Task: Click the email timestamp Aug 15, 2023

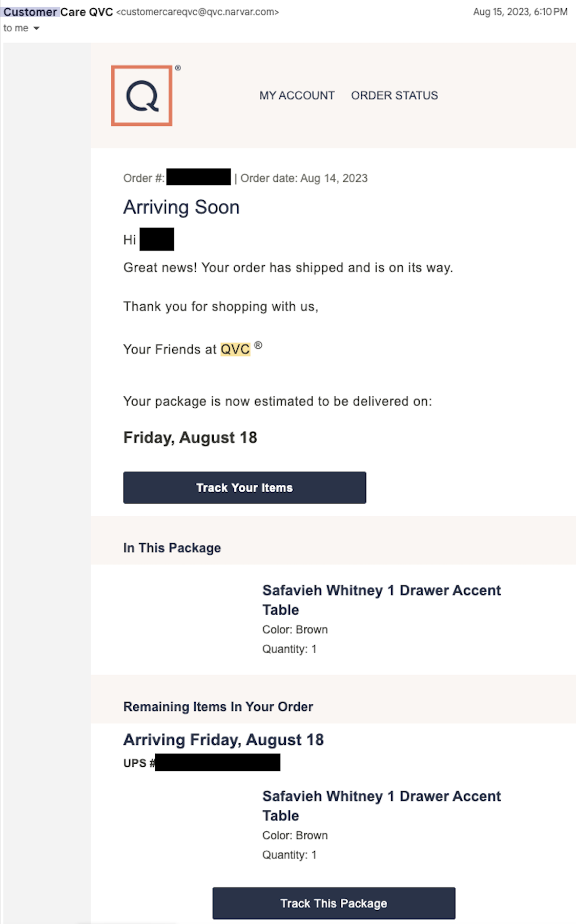Action: click(520, 12)
